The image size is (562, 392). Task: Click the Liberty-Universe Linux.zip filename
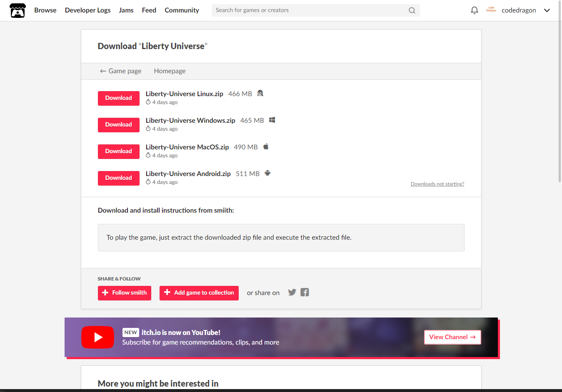(x=185, y=94)
